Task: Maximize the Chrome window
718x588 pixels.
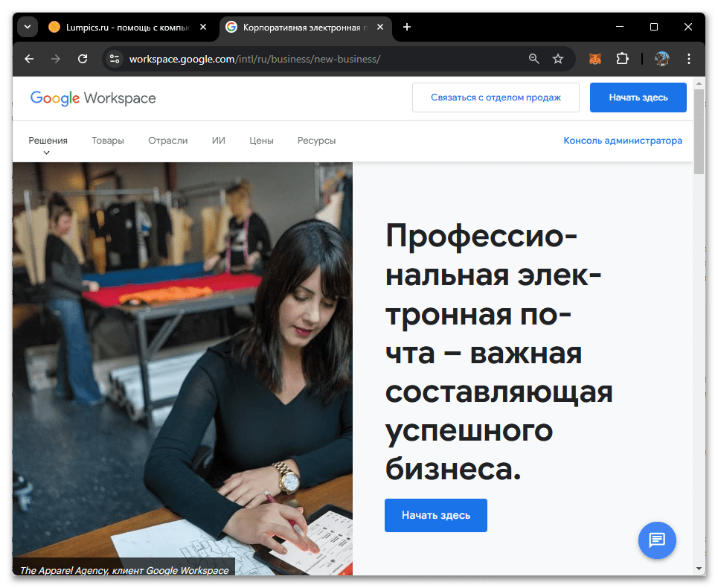Action: click(x=654, y=27)
